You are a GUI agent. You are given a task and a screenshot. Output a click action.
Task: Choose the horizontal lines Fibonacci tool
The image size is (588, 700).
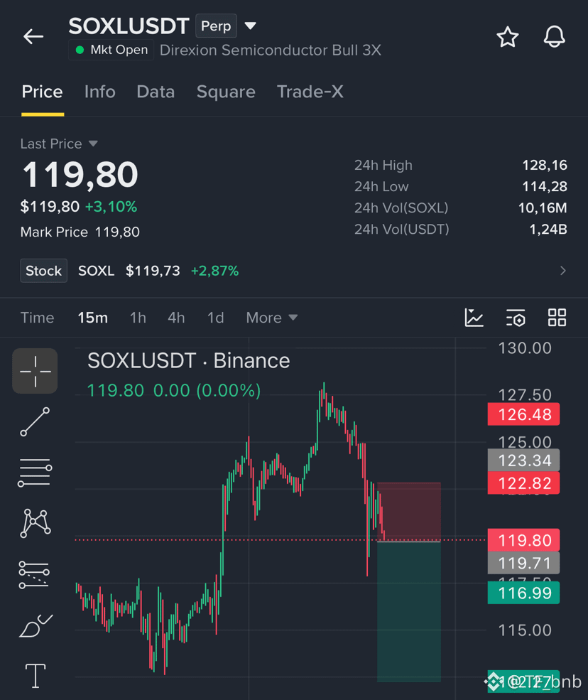click(35, 473)
